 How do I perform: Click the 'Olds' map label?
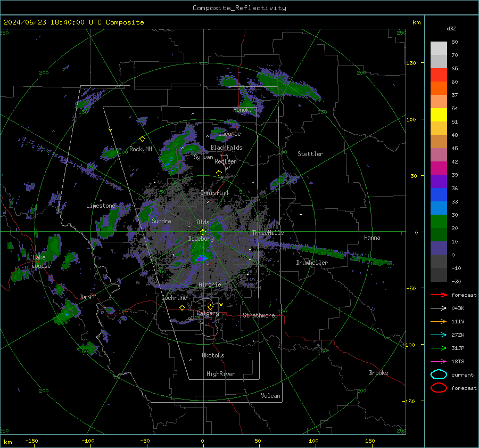[x=203, y=222]
